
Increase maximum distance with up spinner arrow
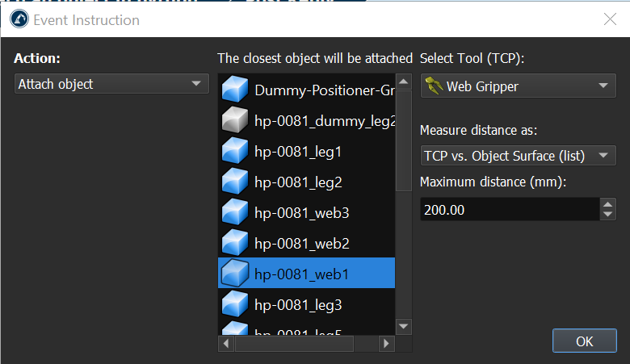(607, 204)
